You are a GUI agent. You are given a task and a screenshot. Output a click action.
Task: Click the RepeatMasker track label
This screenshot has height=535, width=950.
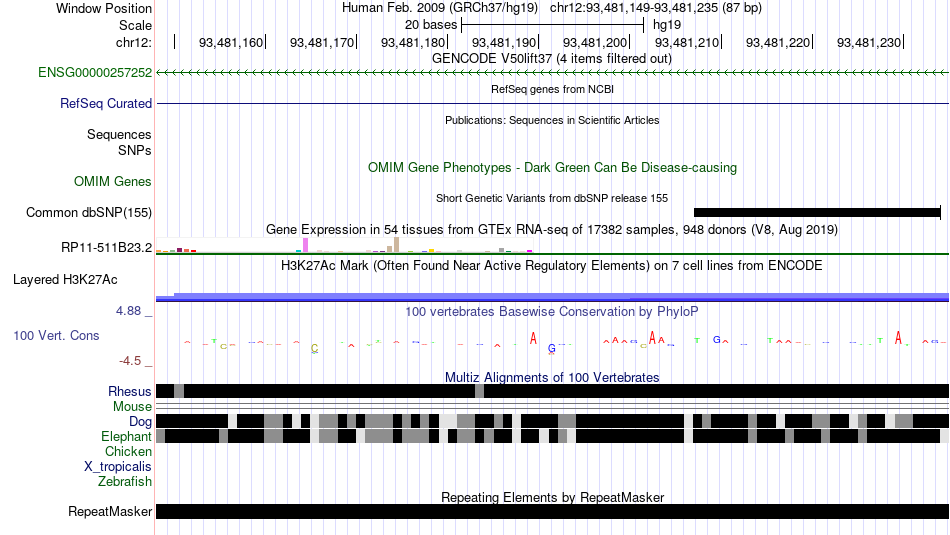110,511
